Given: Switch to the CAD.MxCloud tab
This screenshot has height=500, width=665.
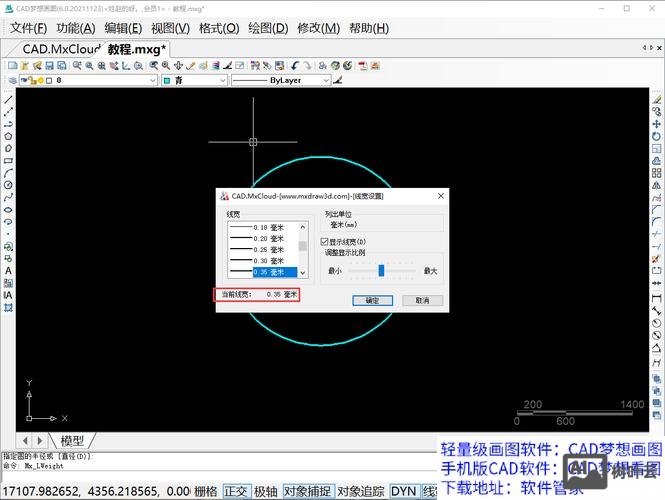Looking at the screenshot, I should pyautogui.click(x=61, y=49).
